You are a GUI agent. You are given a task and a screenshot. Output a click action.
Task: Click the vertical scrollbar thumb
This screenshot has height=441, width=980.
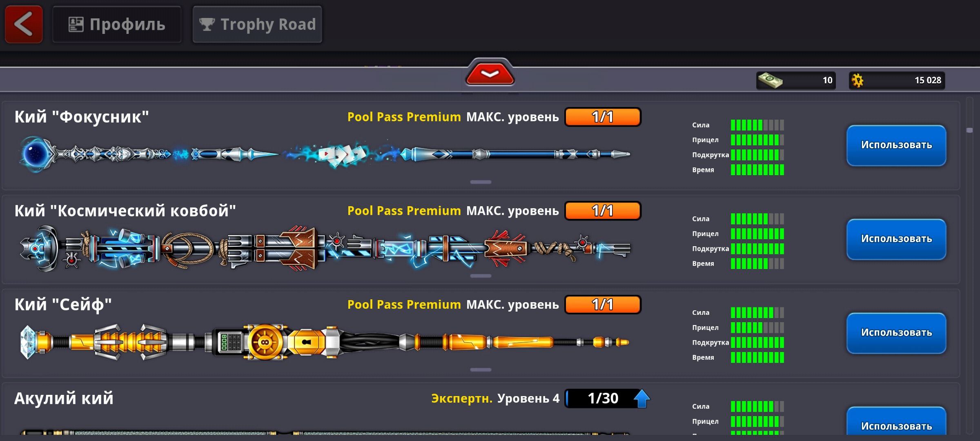pyautogui.click(x=969, y=130)
